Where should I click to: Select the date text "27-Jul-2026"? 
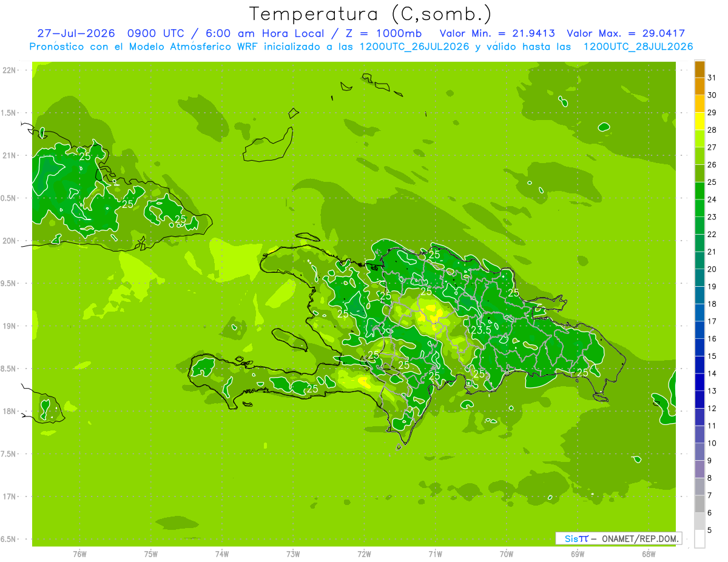click(x=76, y=33)
